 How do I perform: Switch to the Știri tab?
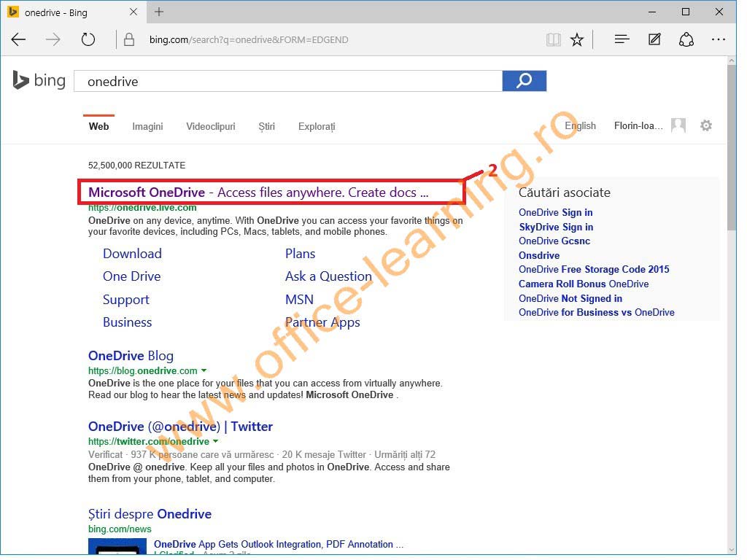[267, 127]
